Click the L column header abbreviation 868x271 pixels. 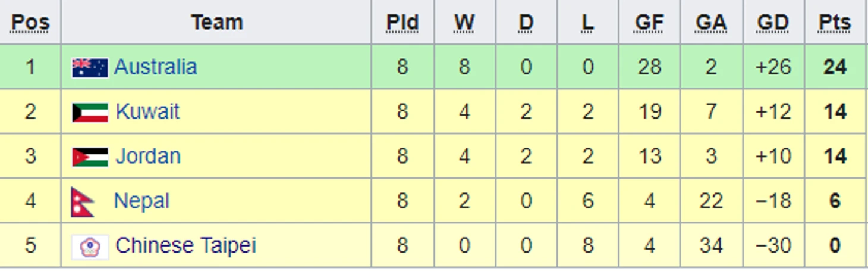tap(587, 23)
